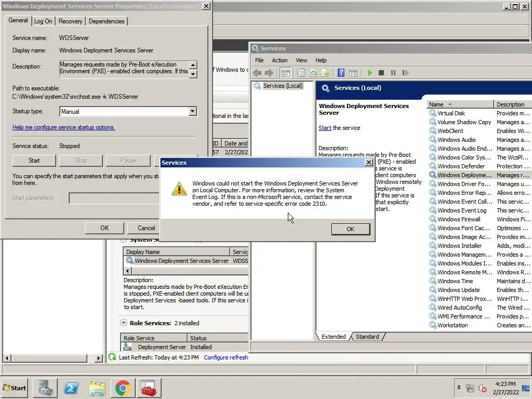This screenshot has height=399, width=532.
Task: Open Help me configure service startup options link
Action: [x=64, y=127]
